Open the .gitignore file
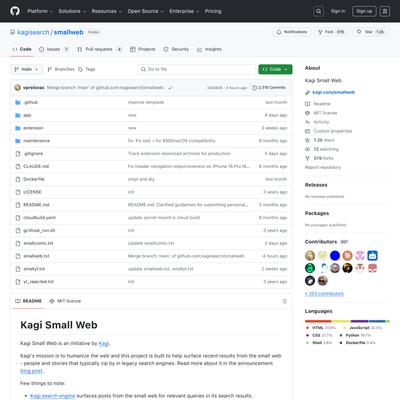The image size is (400, 400). [x=33, y=154]
